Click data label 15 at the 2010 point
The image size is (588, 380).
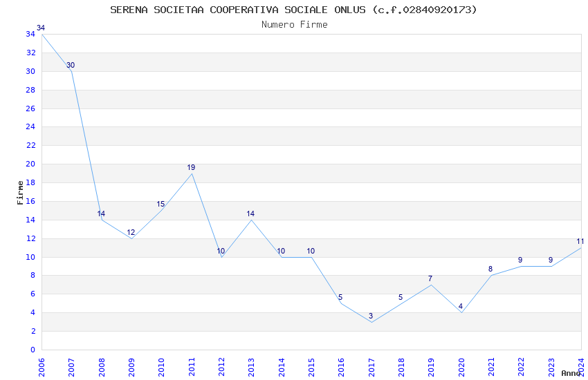click(160, 205)
